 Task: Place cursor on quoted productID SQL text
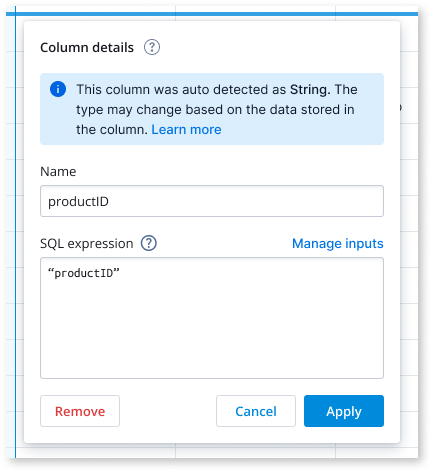[x=84, y=273]
